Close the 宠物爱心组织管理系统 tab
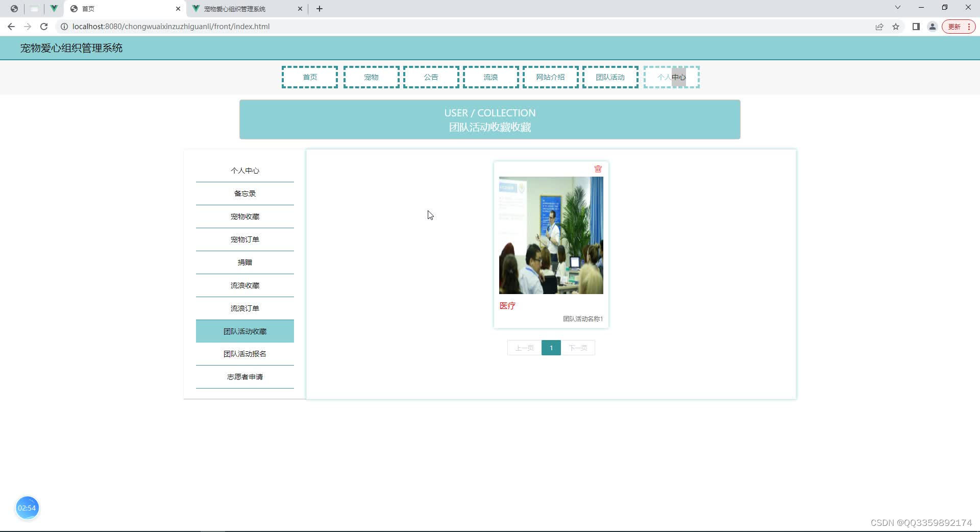Viewport: 980px width, 532px height. pyautogui.click(x=300, y=9)
